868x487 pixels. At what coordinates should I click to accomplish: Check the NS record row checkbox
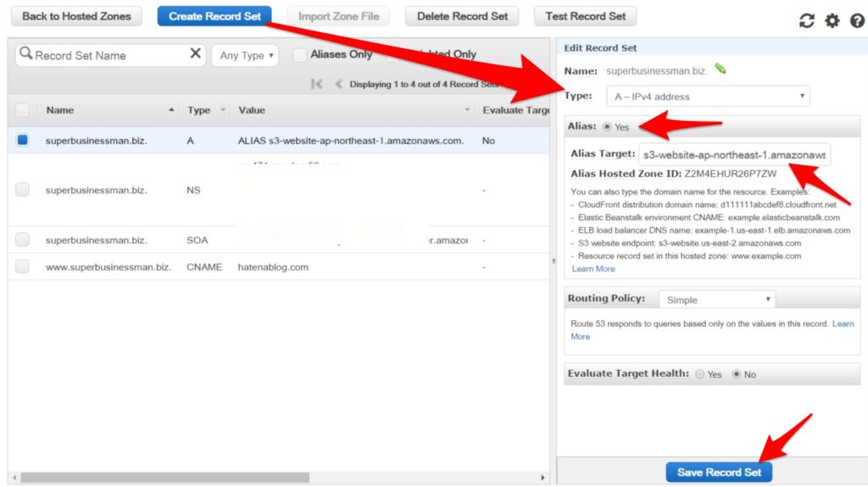click(22, 189)
